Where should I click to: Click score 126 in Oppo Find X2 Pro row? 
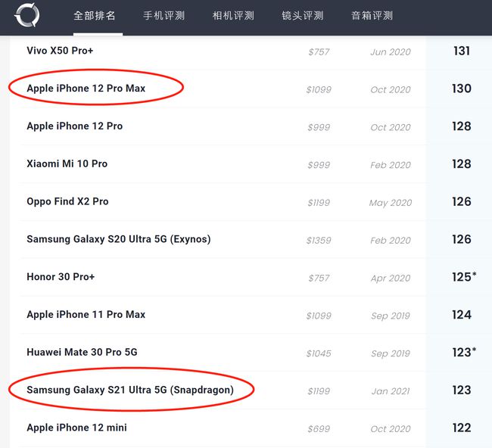(x=462, y=201)
